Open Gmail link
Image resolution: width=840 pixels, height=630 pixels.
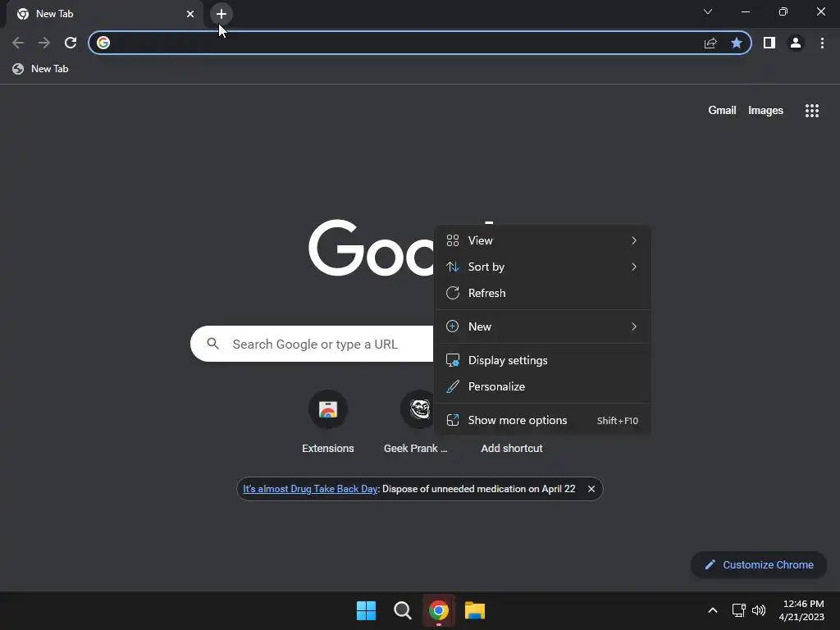point(722,111)
